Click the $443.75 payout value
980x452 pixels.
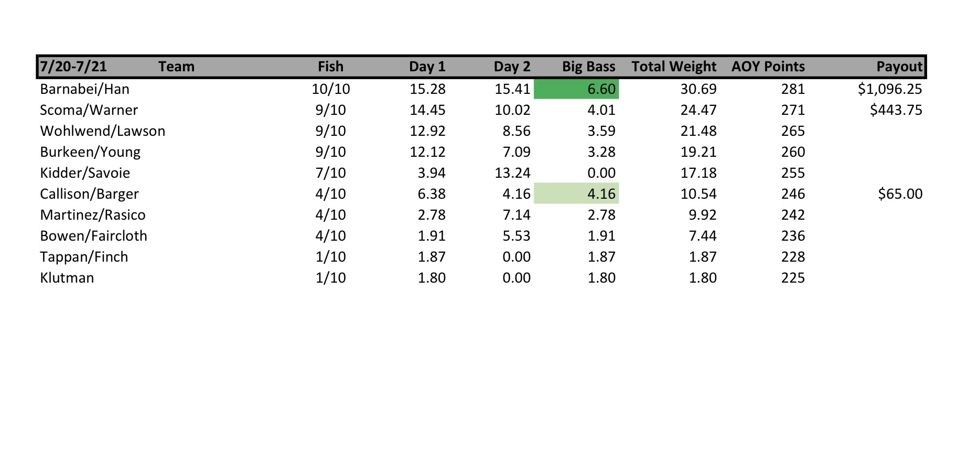(896, 110)
